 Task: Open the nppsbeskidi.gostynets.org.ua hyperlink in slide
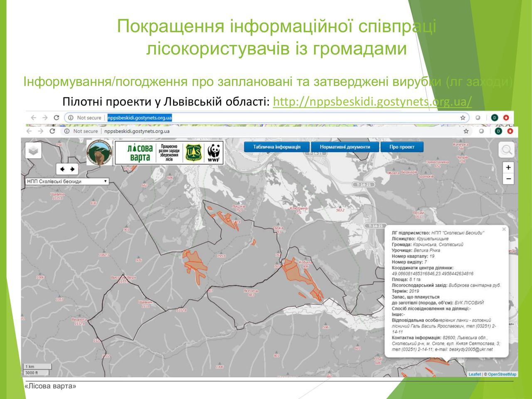372,101
